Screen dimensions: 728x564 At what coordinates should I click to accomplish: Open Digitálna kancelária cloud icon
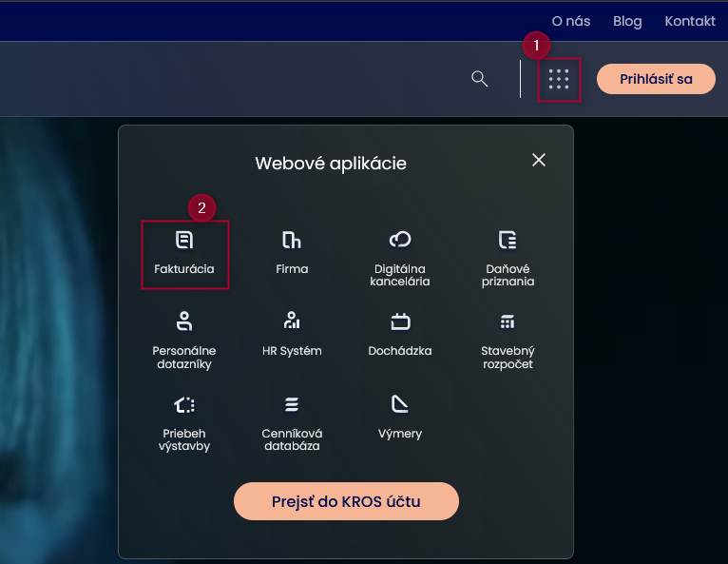click(x=400, y=240)
